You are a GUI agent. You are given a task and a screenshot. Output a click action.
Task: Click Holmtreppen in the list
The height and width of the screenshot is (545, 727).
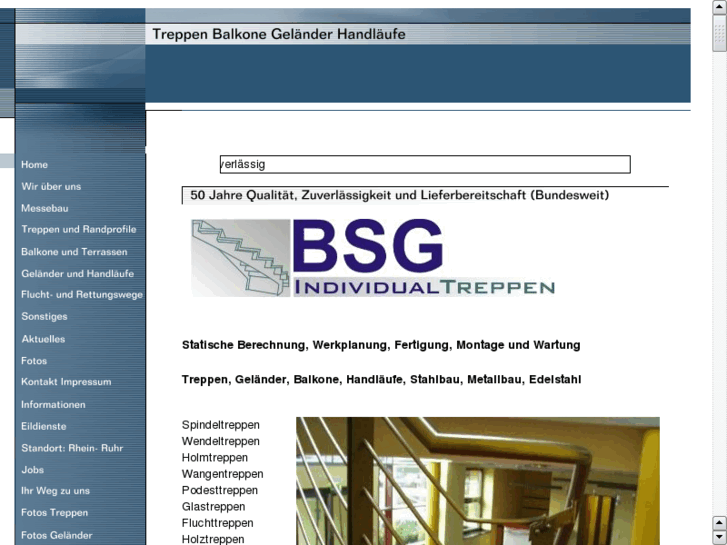point(215,458)
